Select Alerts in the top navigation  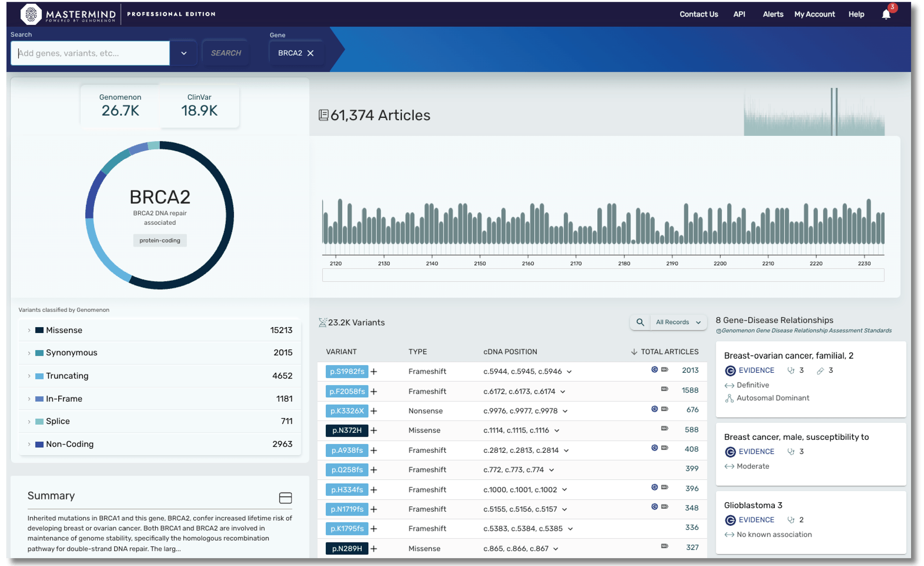[772, 14]
